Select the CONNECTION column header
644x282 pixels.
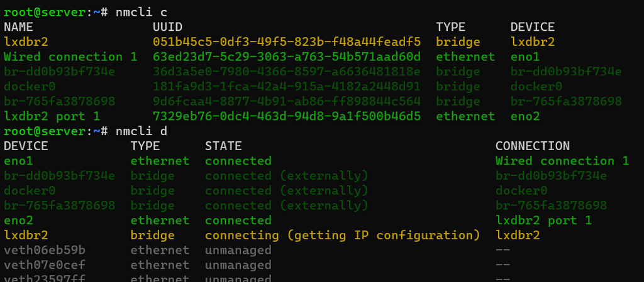(x=532, y=146)
